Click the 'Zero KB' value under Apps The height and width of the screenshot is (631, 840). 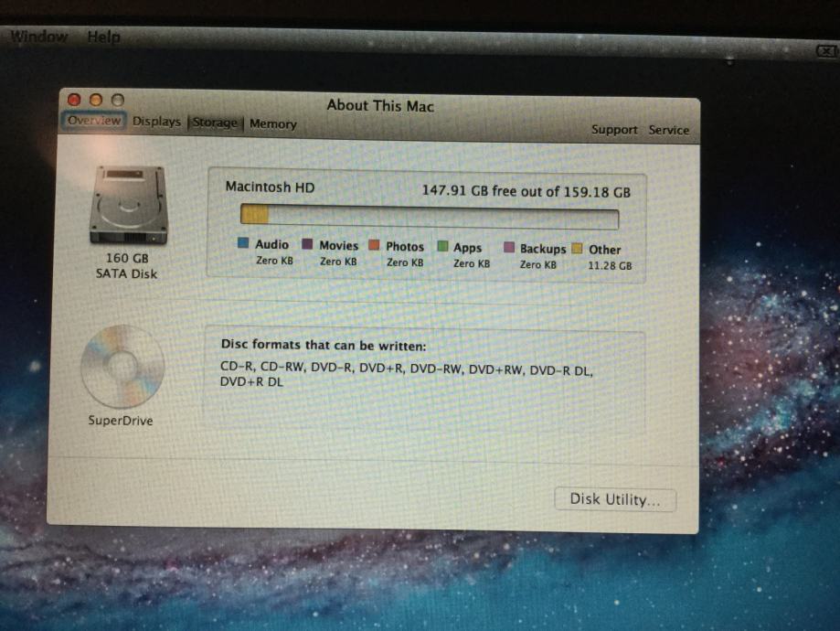tap(472, 263)
